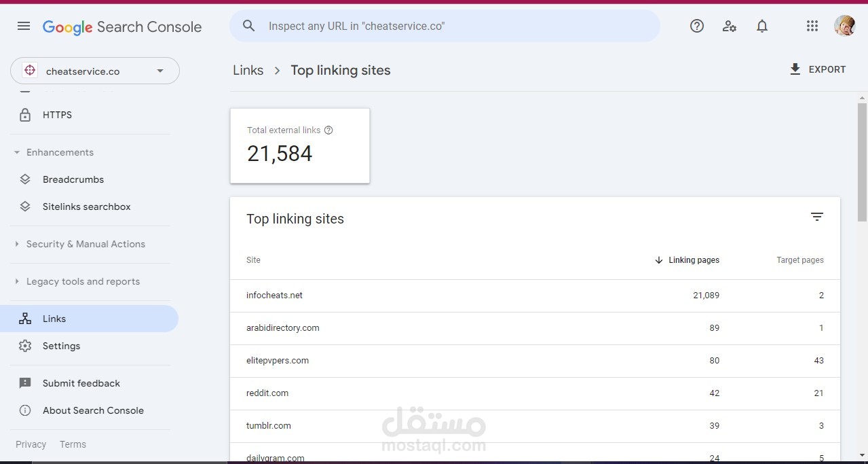Open the Terms link

click(73, 444)
